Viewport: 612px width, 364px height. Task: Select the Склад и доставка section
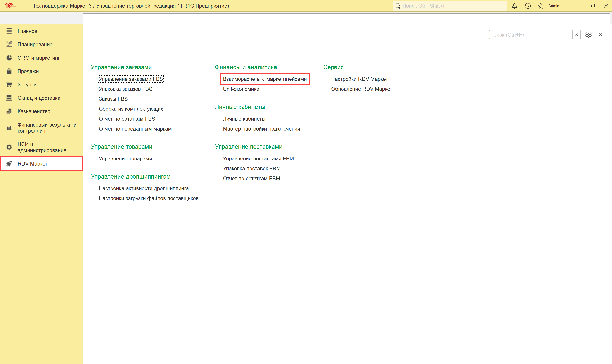[39, 98]
